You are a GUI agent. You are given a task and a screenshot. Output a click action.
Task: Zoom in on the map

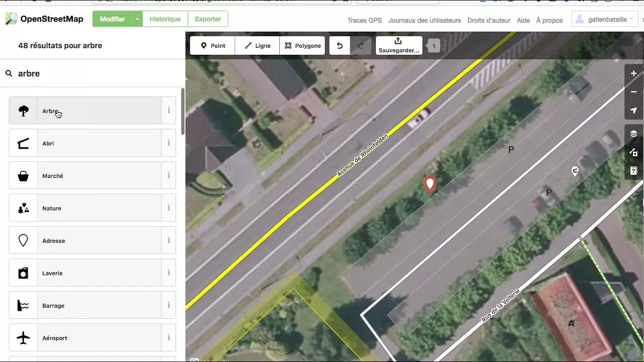pos(633,73)
